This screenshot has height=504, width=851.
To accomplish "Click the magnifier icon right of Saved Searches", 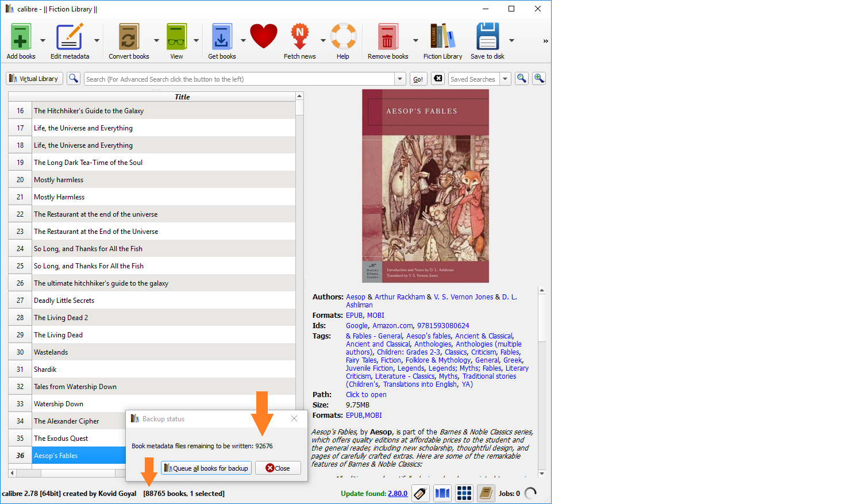I will click(x=521, y=79).
